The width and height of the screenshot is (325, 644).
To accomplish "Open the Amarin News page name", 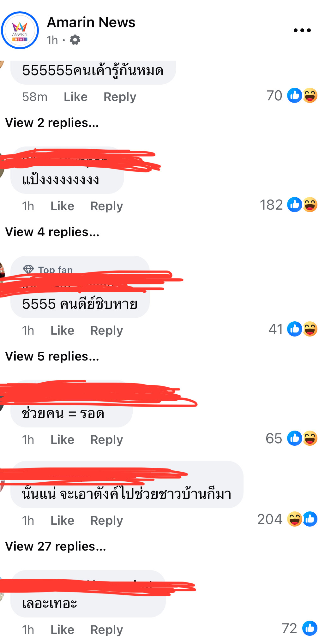I will [x=91, y=22].
